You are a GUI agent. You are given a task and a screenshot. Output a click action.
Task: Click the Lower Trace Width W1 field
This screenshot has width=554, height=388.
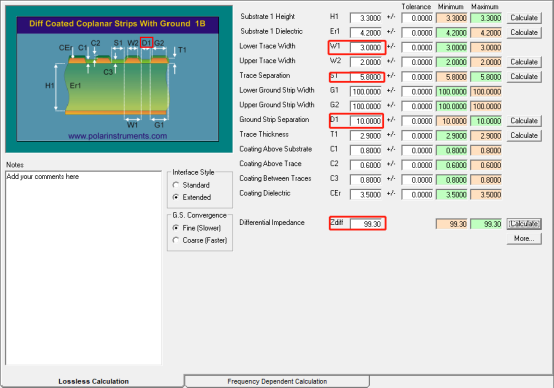[x=366, y=47]
